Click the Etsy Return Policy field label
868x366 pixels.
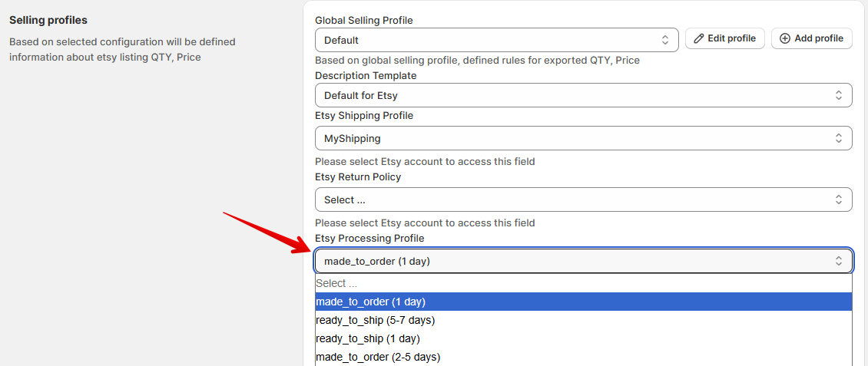tap(358, 176)
